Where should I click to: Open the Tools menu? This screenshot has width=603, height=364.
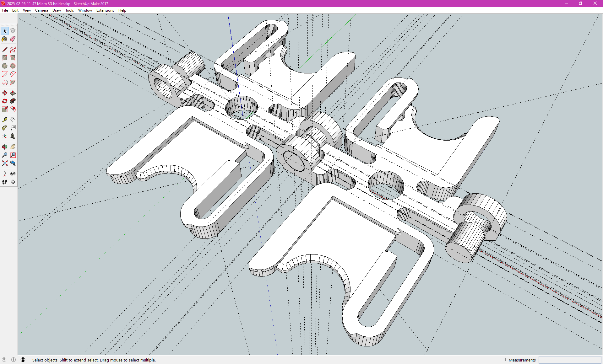(x=69, y=10)
